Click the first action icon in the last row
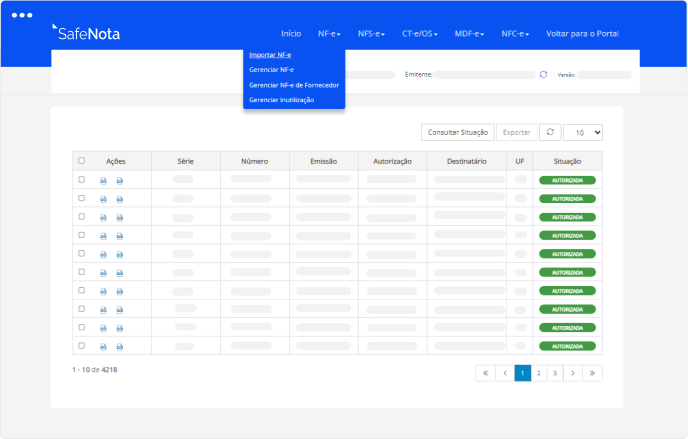 [x=103, y=345]
